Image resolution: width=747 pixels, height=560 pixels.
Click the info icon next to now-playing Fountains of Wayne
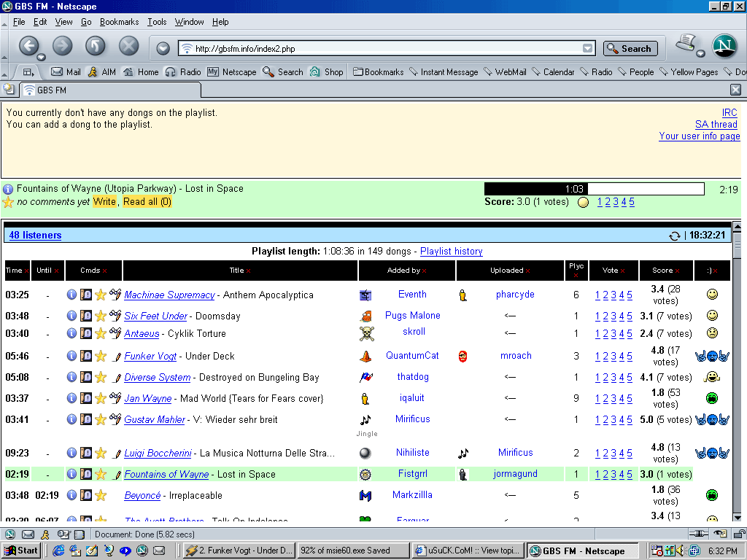pyautogui.click(x=8, y=189)
